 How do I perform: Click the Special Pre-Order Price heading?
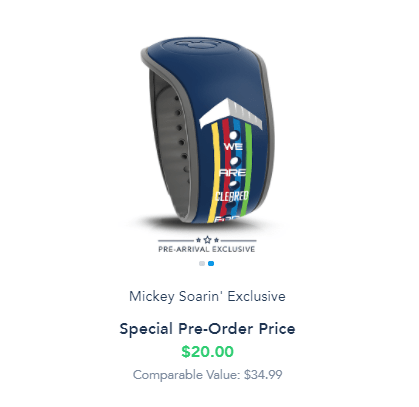(207, 329)
